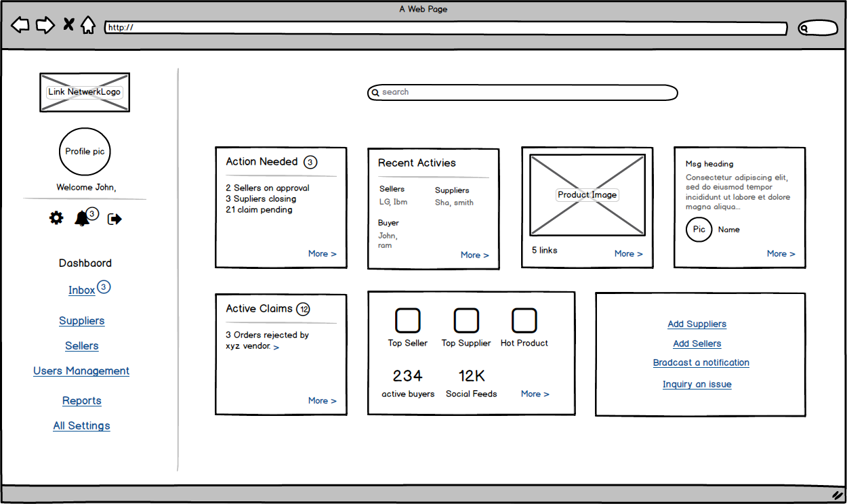The height and width of the screenshot is (504, 847).
Task: Expand the rejected orders arrow after 'xyz vendor.'
Action: click(276, 347)
